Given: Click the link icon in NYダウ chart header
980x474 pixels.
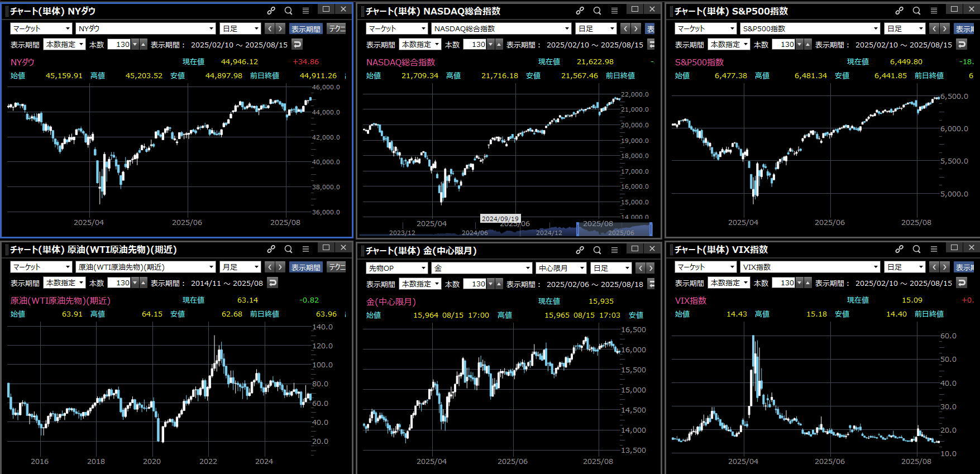Looking at the screenshot, I should coord(271,11).
